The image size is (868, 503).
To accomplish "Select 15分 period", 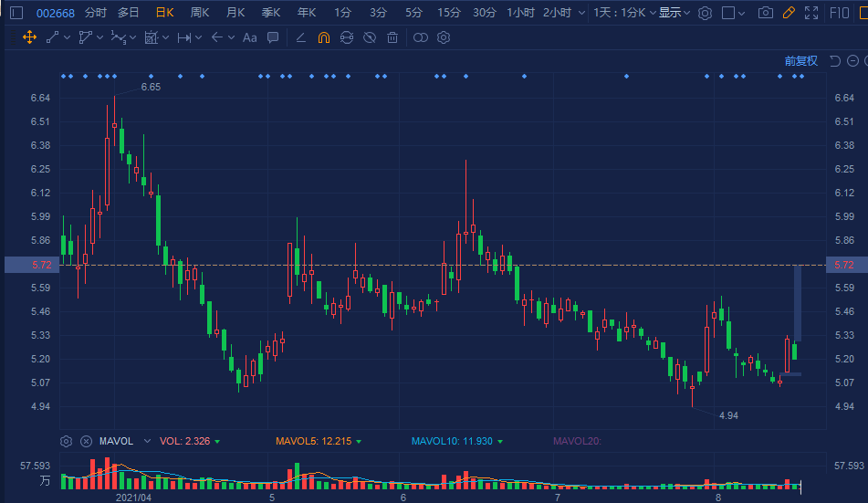I will [448, 13].
